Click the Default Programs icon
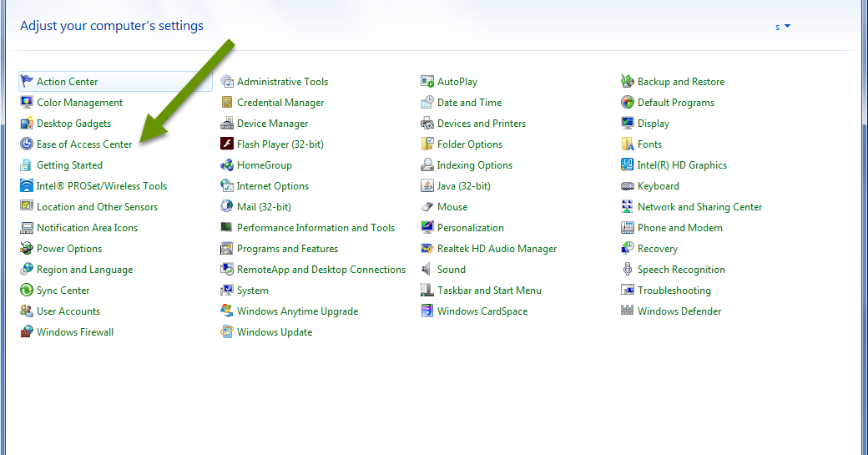Image resolution: width=868 pixels, height=455 pixels. [627, 103]
